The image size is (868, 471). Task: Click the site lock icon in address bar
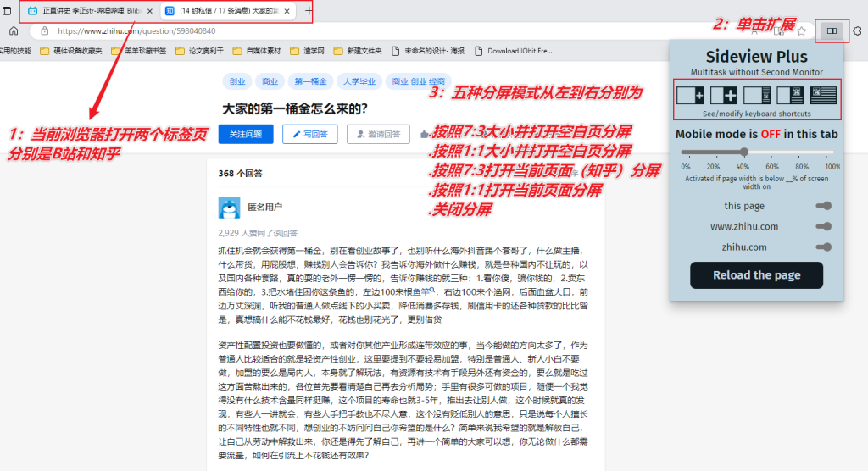44,31
